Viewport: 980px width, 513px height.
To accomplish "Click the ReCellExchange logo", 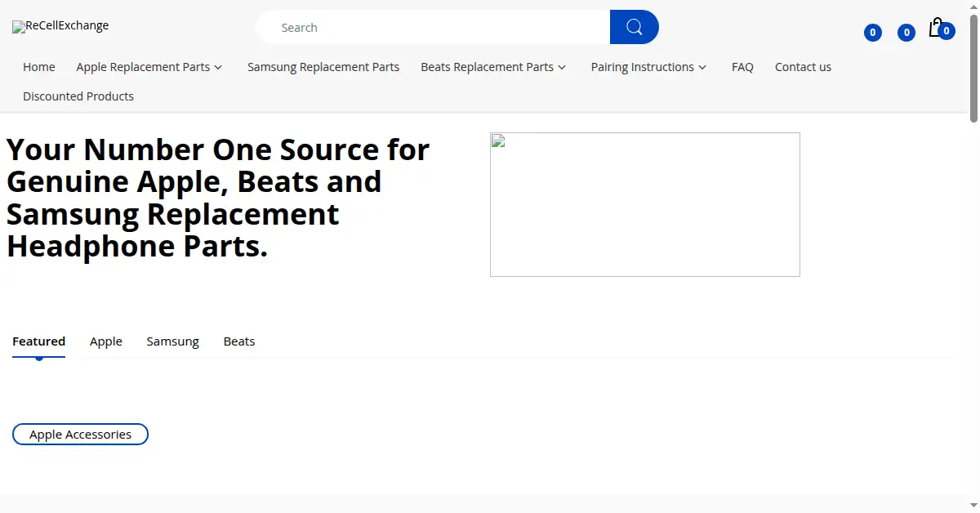I will tap(60, 26).
